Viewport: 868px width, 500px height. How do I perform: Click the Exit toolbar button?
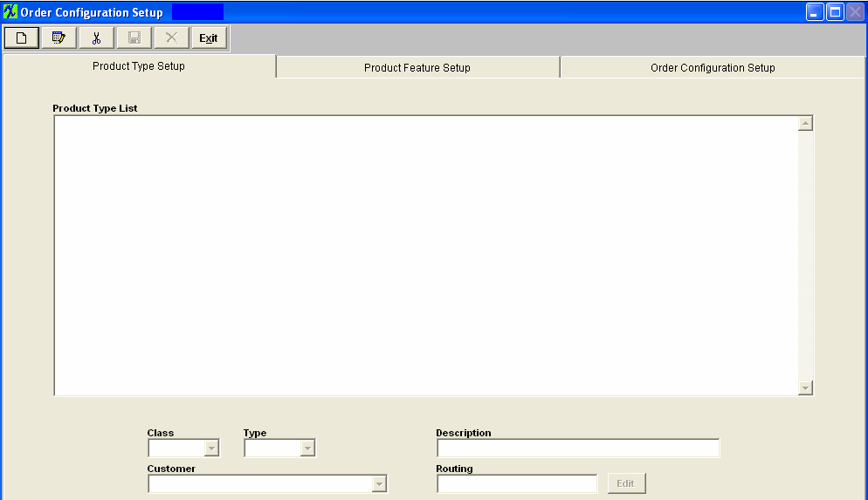coord(209,38)
